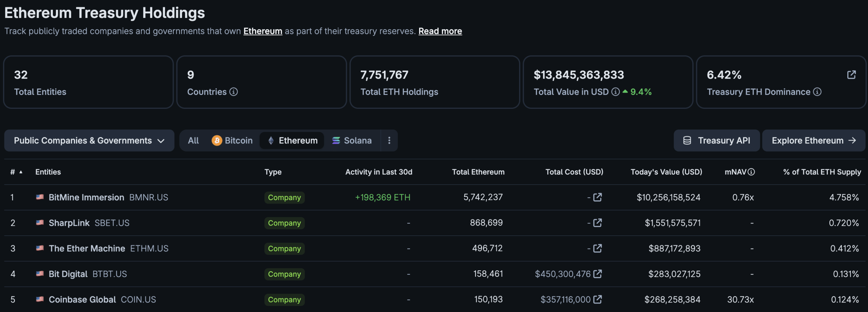Click the 7,751,767 Total ETH Holdings card
This screenshot has width=868, height=312.
click(435, 82)
